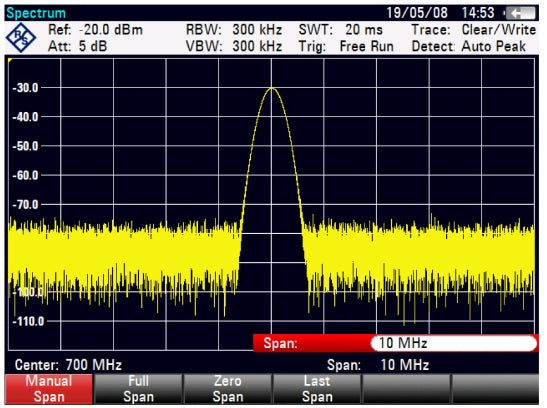Select the SWT: 20 ms value
The image size is (547, 408).
click(x=340, y=30)
